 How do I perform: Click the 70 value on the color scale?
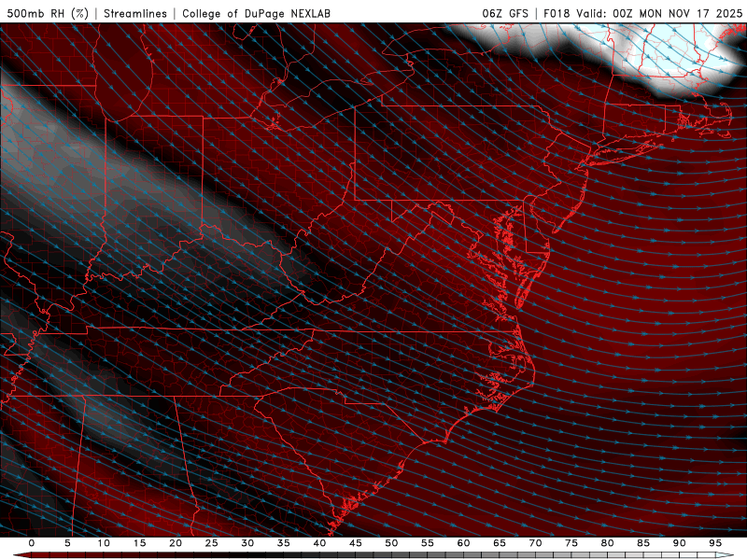coord(535,543)
